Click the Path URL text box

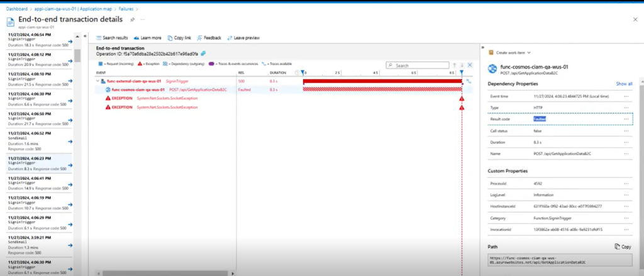(560, 260)
